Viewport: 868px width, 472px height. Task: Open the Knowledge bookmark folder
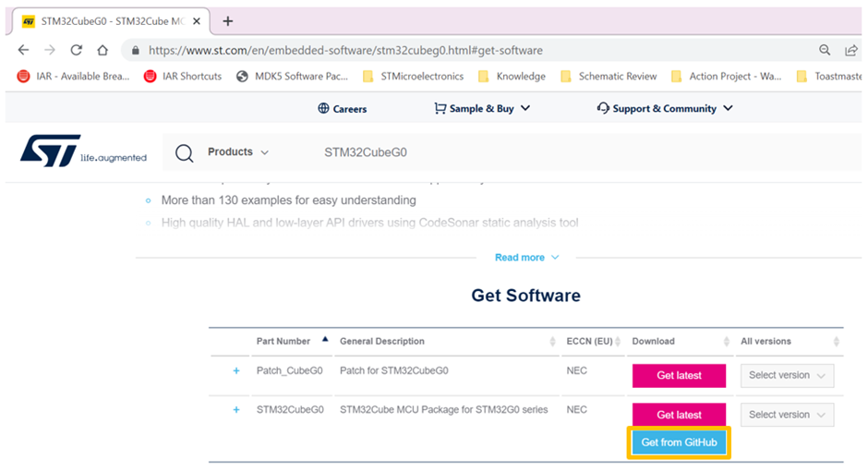tap(512, 76)
